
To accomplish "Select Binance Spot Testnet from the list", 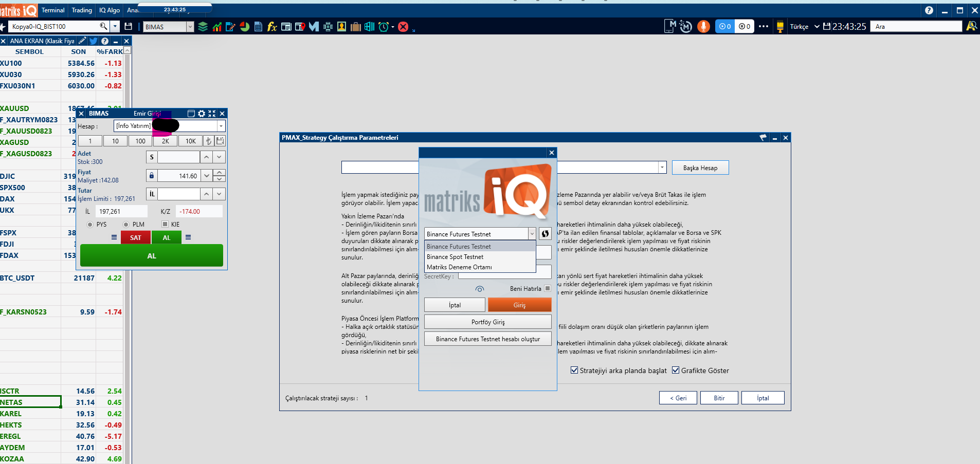I will click(x=455, y=257).
